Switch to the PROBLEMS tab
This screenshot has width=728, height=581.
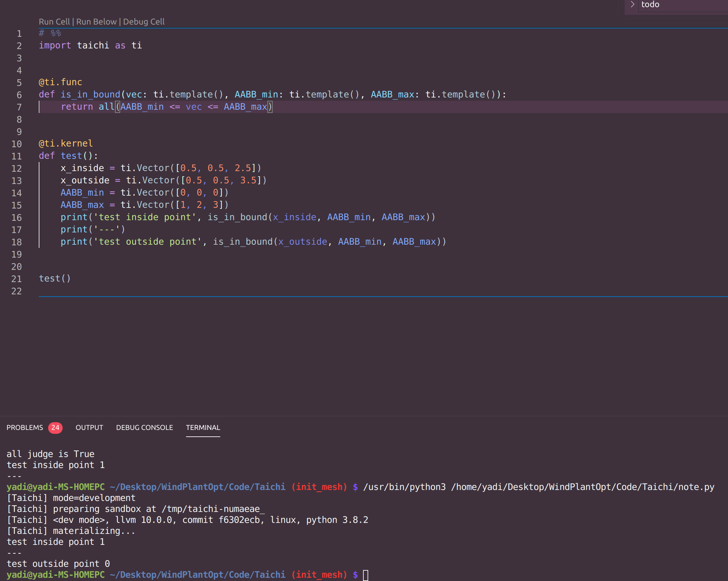pos(24,427)
